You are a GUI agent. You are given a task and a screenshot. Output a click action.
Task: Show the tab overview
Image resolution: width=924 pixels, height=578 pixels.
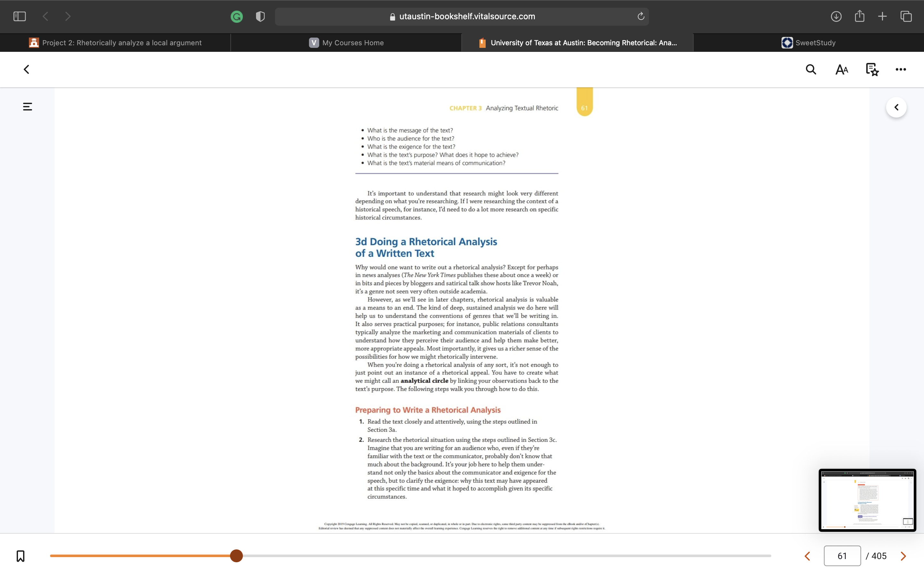[x=906, y=16]
